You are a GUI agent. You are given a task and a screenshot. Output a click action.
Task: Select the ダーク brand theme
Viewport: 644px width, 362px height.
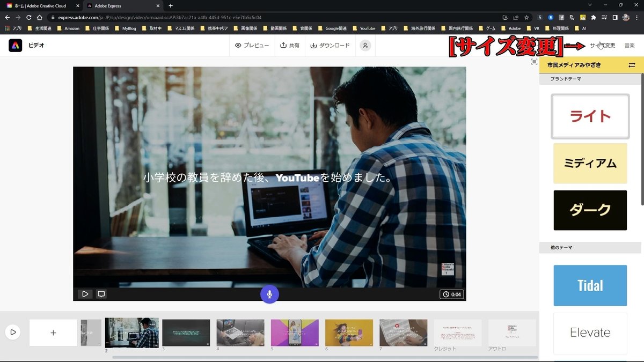(590, 210)
